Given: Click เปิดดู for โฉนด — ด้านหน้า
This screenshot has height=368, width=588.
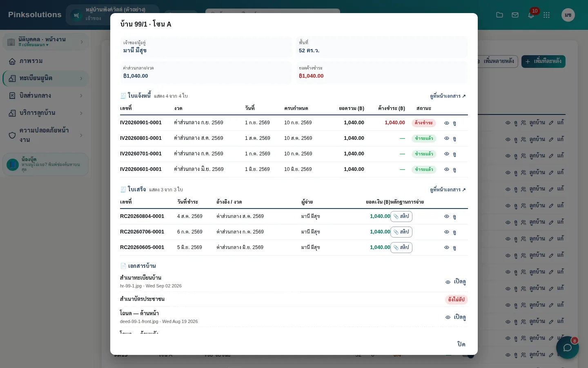Looking at the screenshot, I should pos(456,317).
